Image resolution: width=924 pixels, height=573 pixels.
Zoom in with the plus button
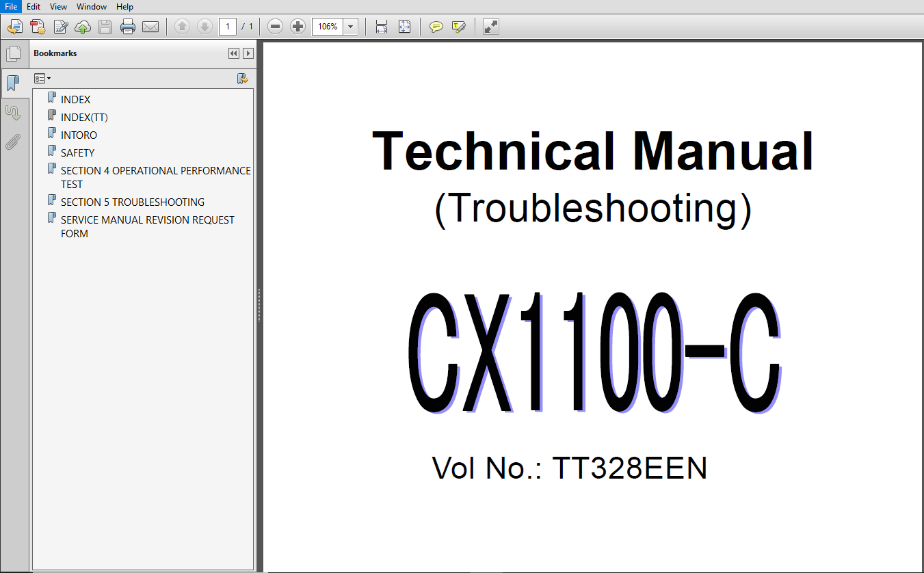[298, 27]
